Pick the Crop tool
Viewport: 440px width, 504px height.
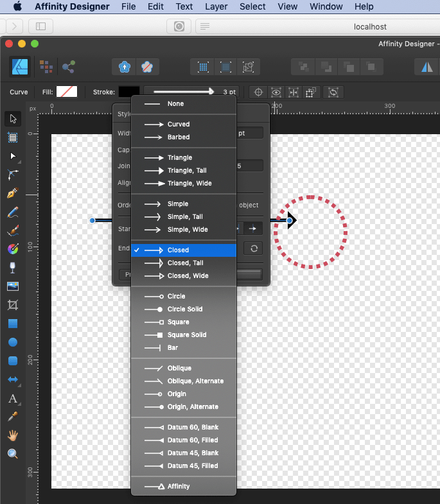click(x=13, y=305)
